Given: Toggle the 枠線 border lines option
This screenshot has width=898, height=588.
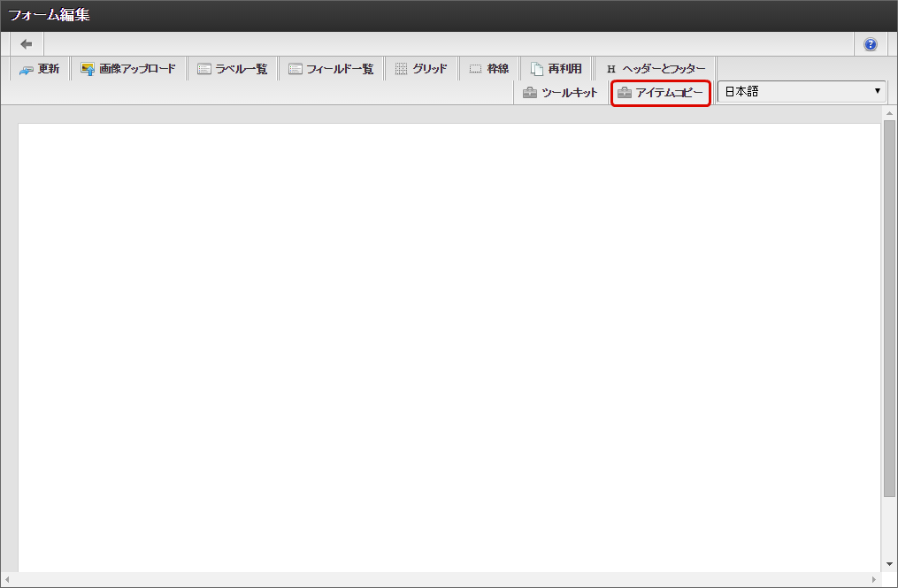Looking at the screenshot, I should 489,69.
